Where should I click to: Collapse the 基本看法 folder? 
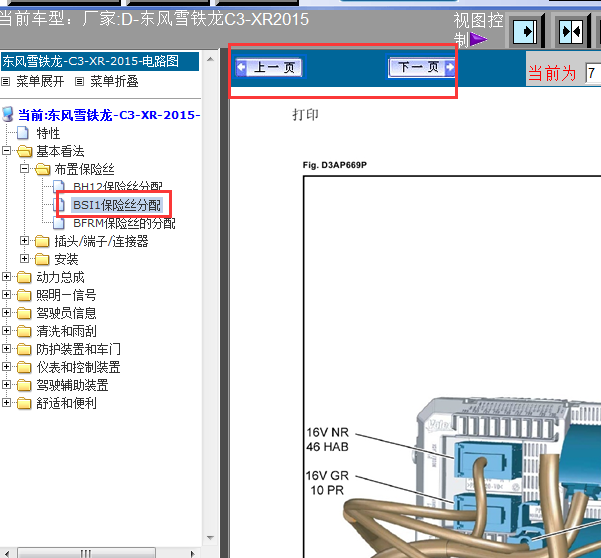6,151
